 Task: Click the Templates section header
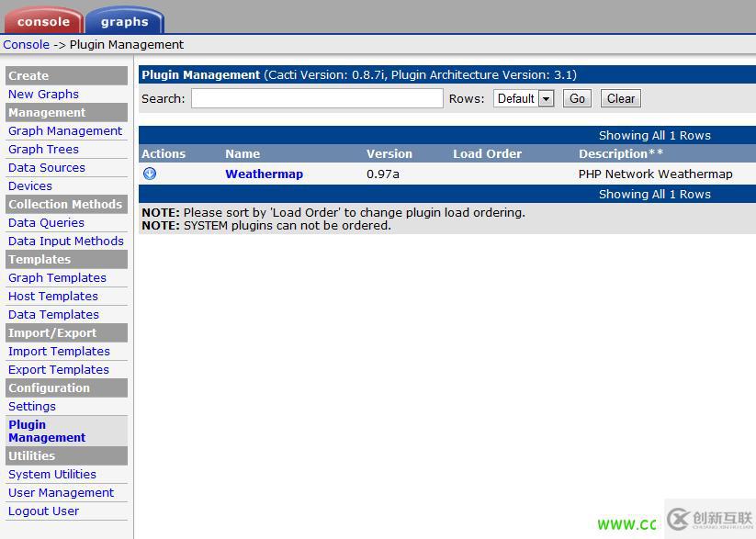(x=66, y=259)
